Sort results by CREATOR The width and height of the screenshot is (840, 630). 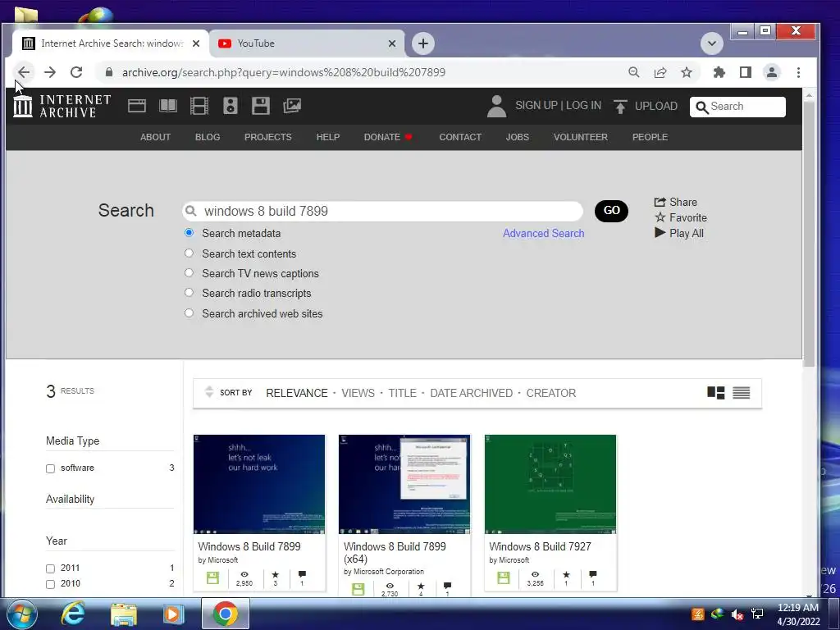pyautogui.click(x=550, y=393)
